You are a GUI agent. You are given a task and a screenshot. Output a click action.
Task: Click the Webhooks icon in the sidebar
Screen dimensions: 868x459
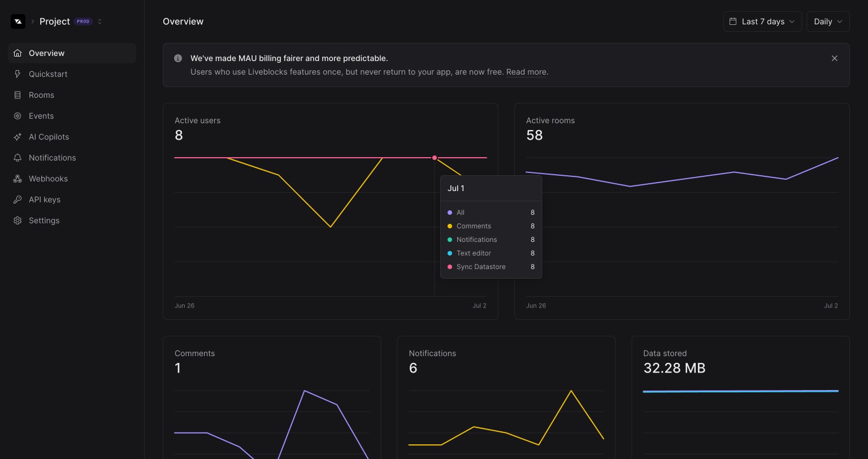tap(18, 179)
